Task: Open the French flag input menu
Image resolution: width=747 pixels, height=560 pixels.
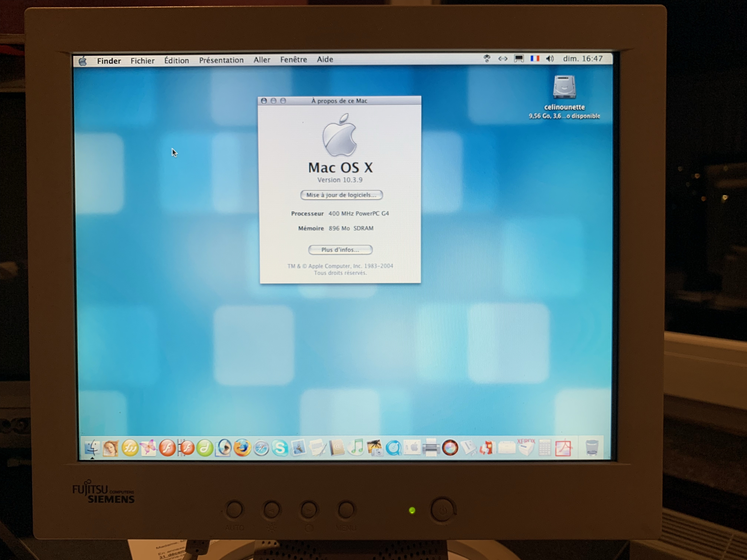Action: click(x=534, y=59)
